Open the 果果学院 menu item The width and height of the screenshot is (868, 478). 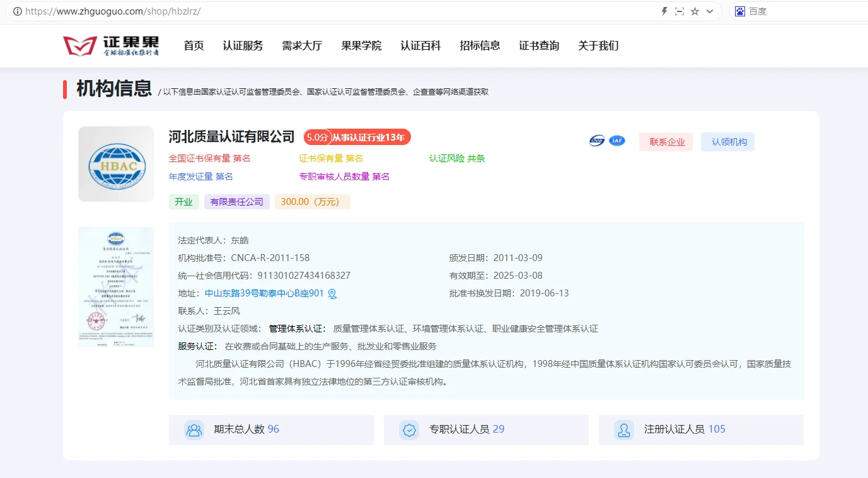click(361, 45)
